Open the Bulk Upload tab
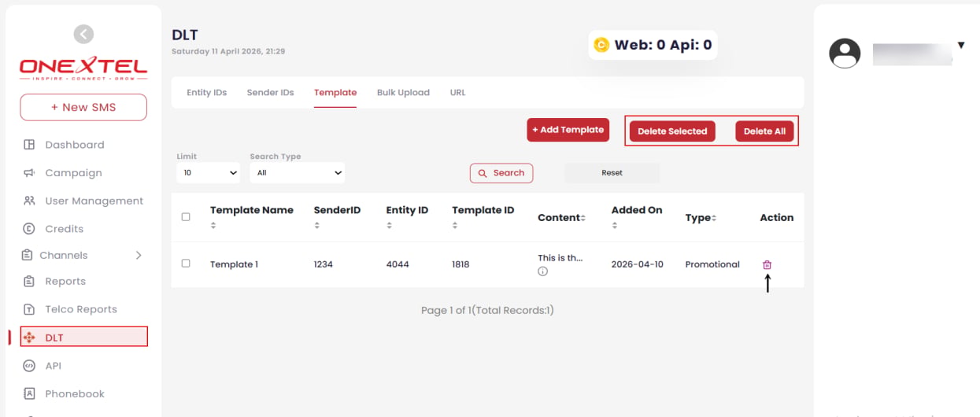 tap(403, 92)
